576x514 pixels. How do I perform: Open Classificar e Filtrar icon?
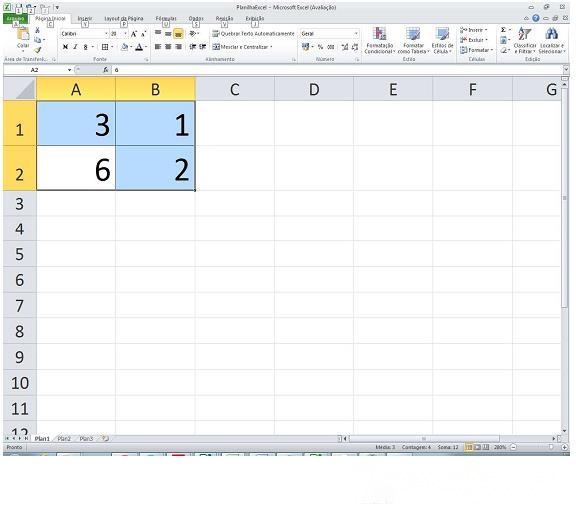coord(525,34)
